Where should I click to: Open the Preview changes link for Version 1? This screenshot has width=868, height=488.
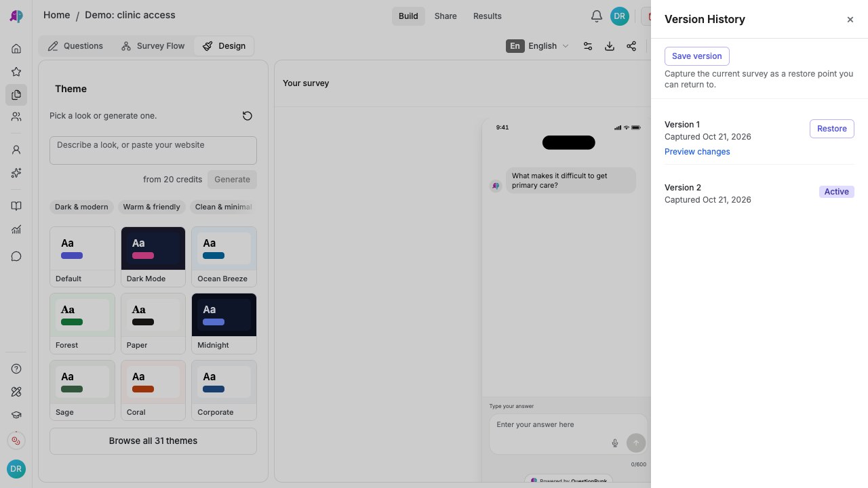coord(697,152)
